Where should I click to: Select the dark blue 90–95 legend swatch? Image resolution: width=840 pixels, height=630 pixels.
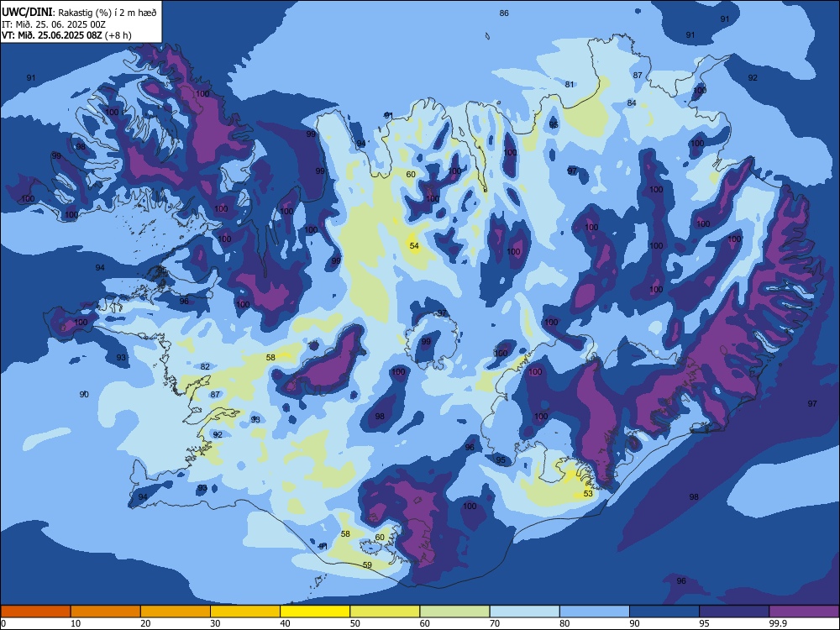(664, 612)
